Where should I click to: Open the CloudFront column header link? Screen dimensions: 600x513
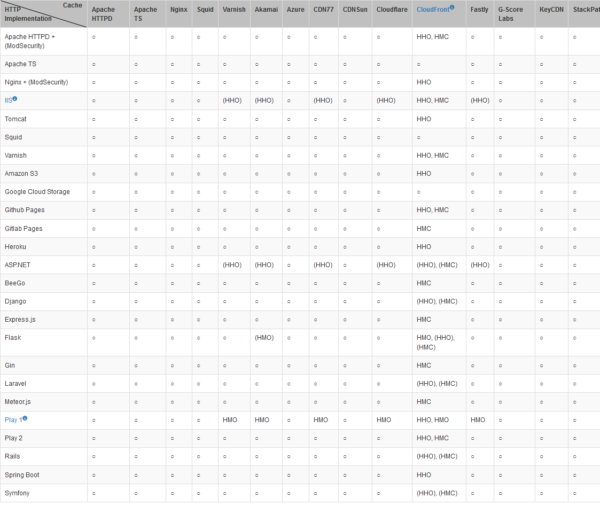[432, 9]
